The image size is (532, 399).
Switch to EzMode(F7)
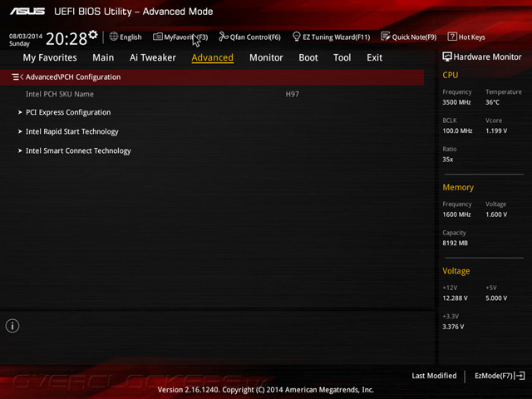coord(494,376)
